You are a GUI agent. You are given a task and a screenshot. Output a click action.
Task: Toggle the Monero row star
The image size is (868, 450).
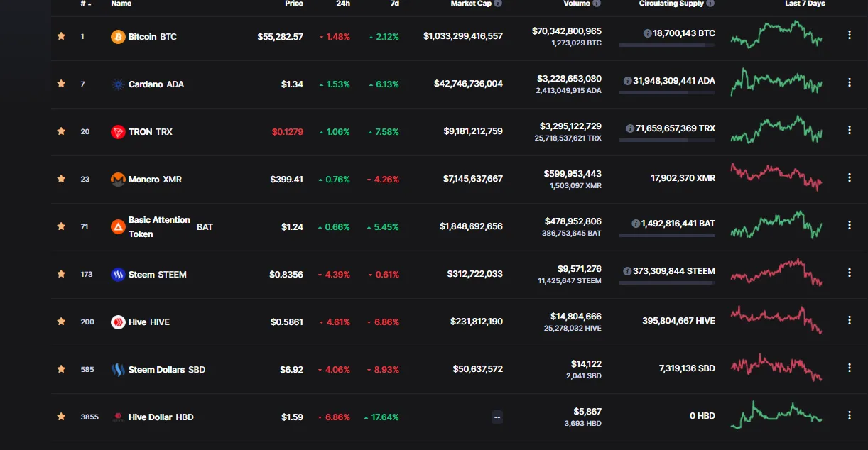pos(61,179)
